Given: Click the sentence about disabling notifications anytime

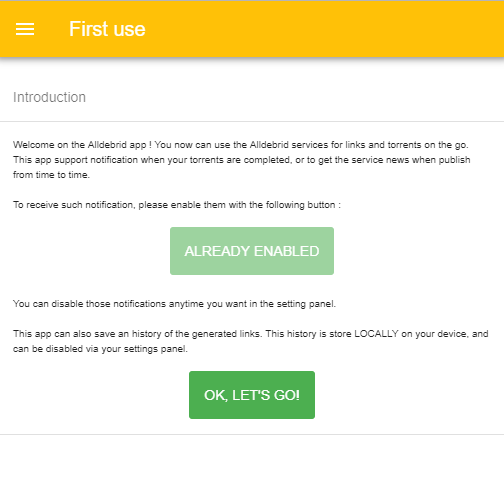Looking at the screenshot, I should (174, 304).
